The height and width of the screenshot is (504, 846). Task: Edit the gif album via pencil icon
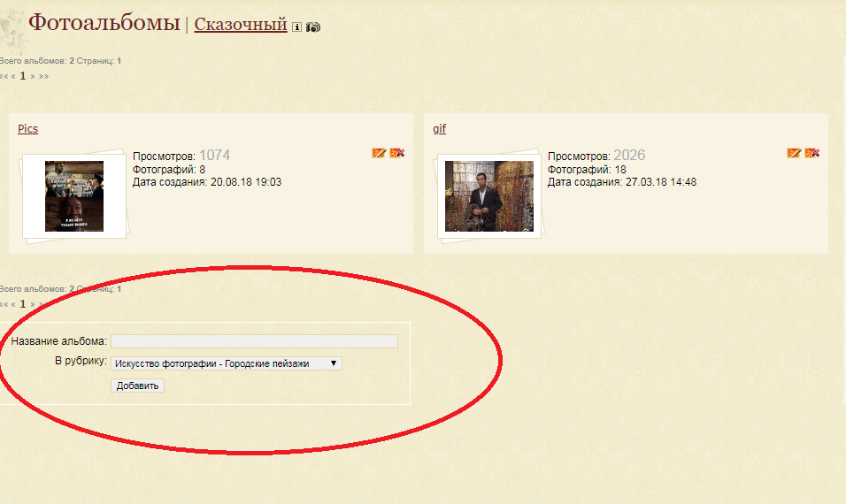click(x=794, y=153)
